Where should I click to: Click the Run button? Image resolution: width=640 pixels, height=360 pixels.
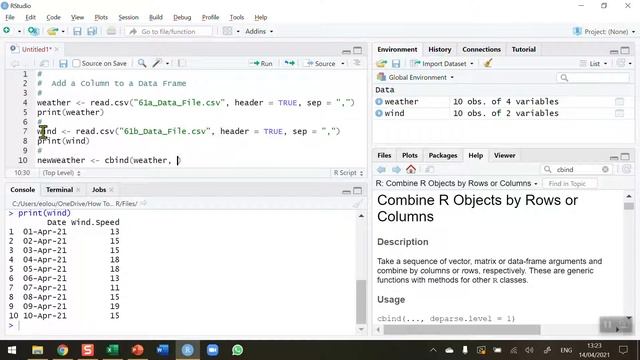coord(261,64)
